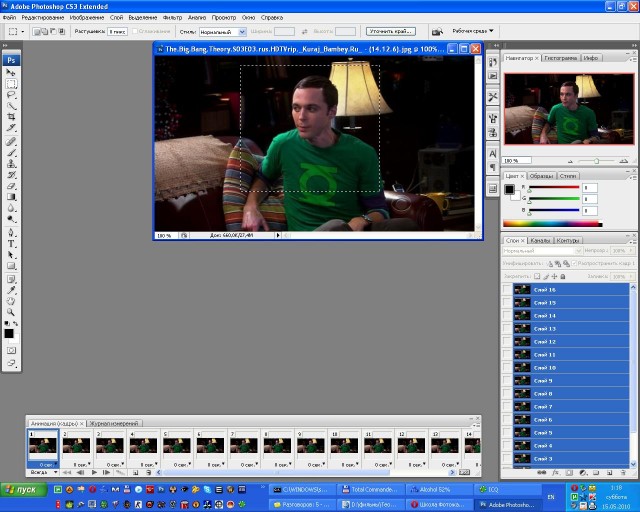Toggle visibility of Слой 8
640x512 pixels.
pos(507,394)
